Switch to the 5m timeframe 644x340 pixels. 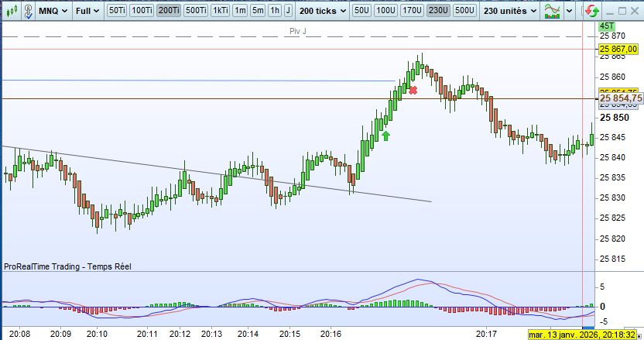pos(258,10)
